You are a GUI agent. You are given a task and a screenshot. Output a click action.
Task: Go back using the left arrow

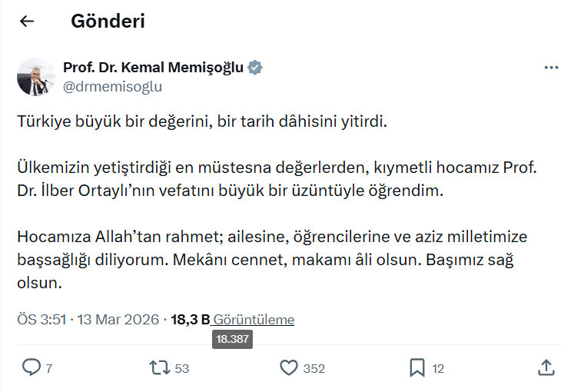27,22
